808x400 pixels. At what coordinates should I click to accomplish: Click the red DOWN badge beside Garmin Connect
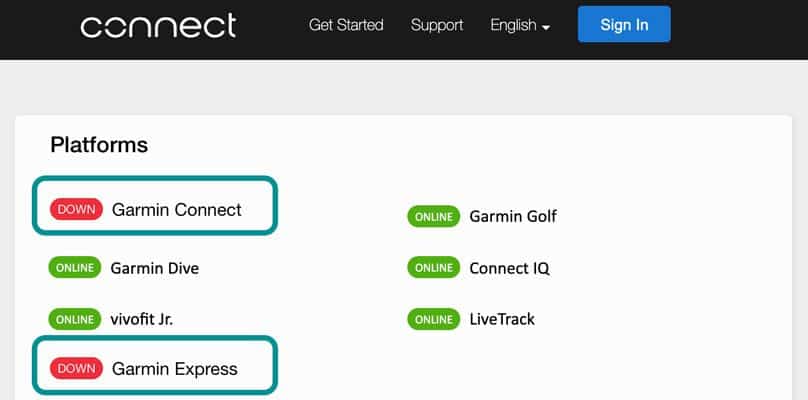coord(76,210)
